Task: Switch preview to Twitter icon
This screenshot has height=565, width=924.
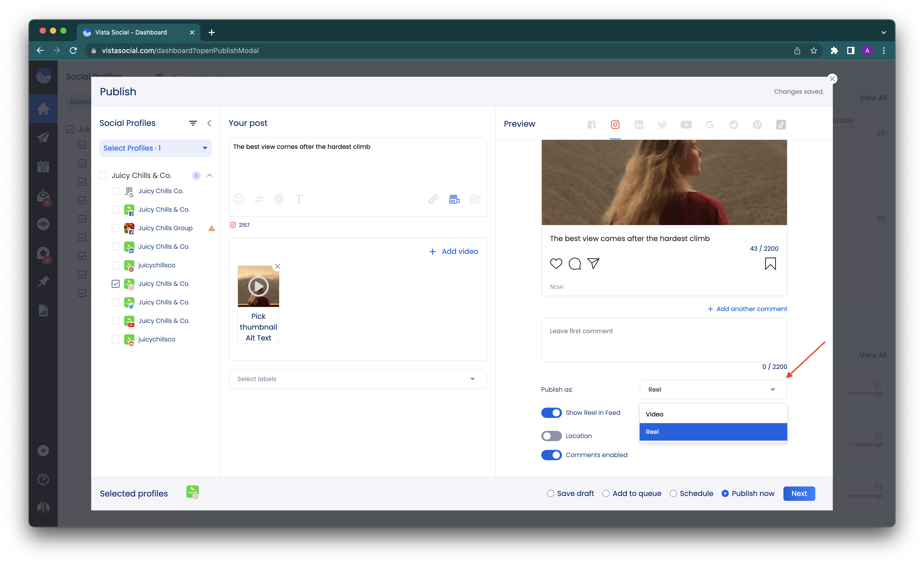Action: 662,125
